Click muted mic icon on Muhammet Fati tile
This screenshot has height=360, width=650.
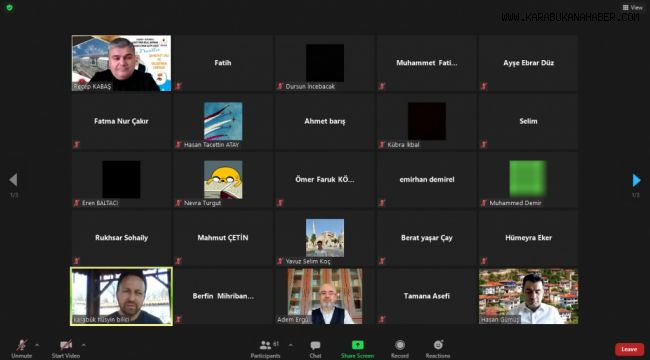382,86
